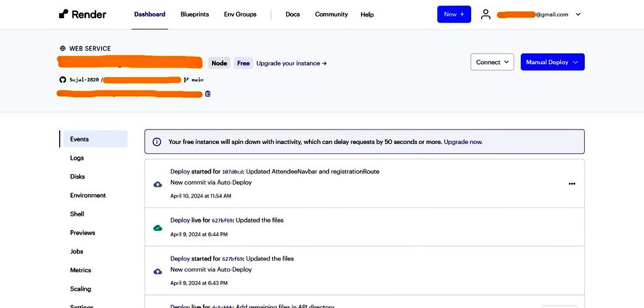644x308 pixels.
Task: Open the user account avatar icon
Action: point(486,14)
